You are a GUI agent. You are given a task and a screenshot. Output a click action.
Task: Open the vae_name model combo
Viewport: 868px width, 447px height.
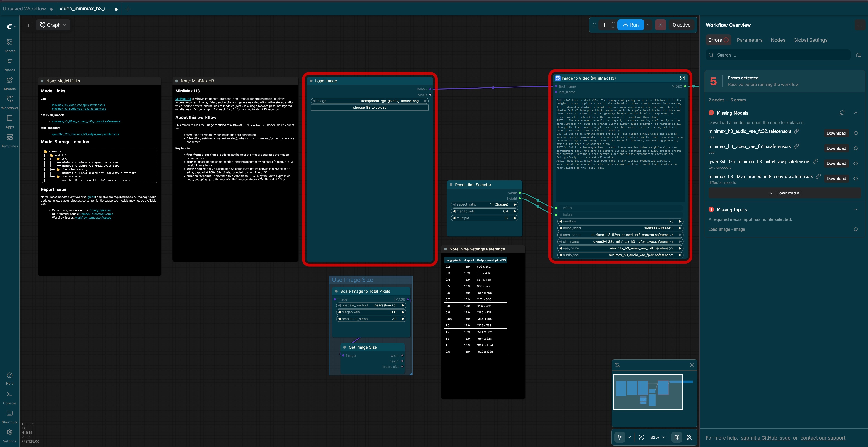(620, 248)
